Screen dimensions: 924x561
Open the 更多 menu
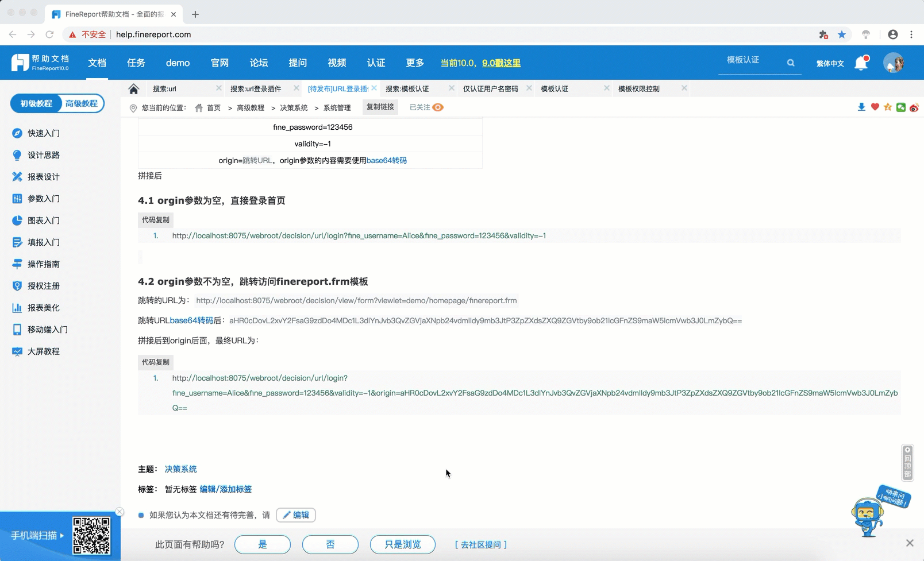click(415, 63)
